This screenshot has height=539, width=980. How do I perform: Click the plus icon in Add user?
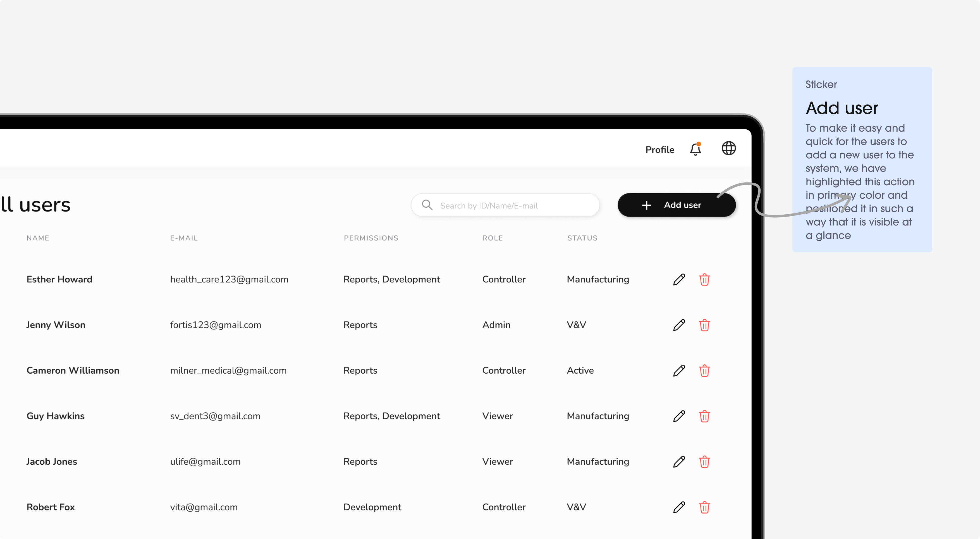coord(646,205)
